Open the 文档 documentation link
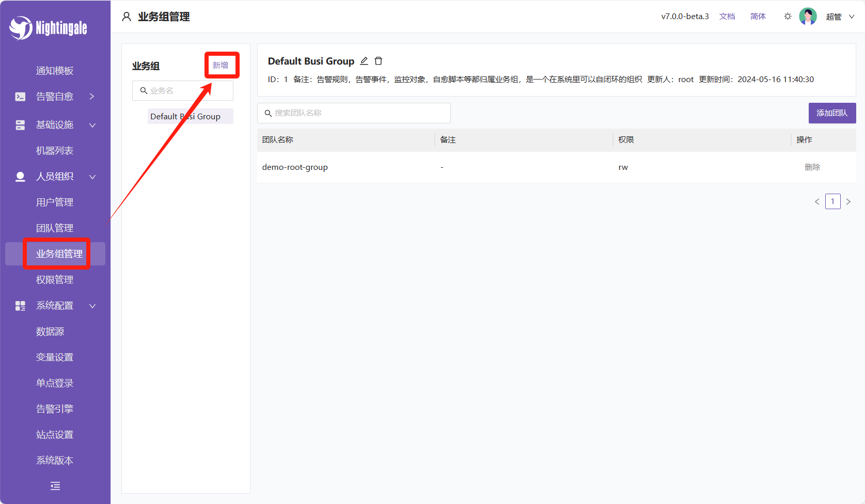865x504 pixels. (727, 17)
